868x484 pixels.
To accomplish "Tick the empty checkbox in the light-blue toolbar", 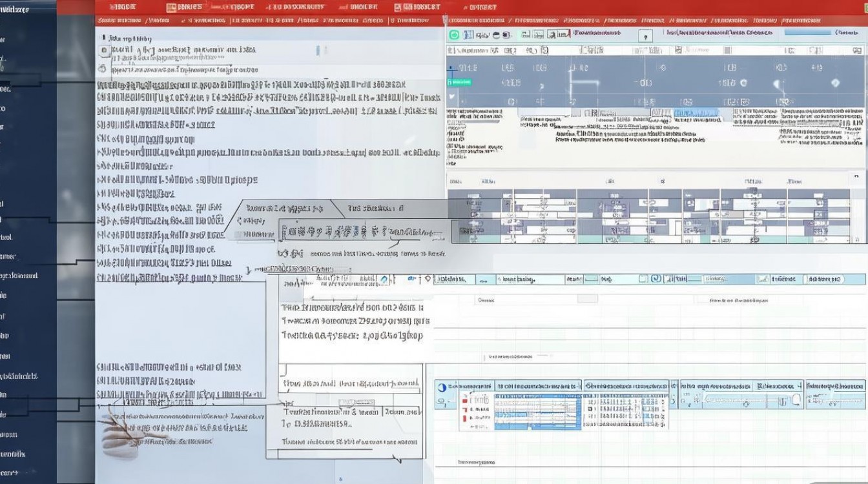I will tap(643, 279).
